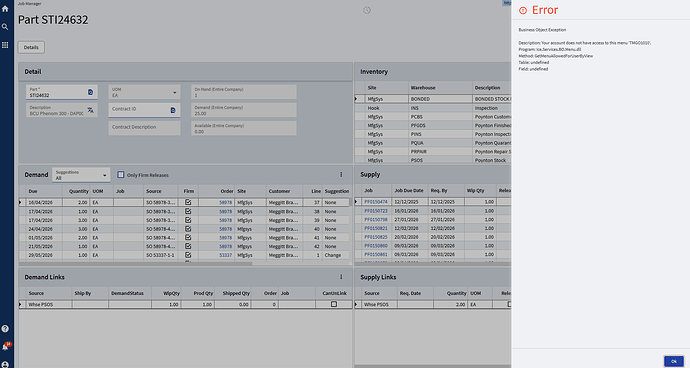This screenshot has width=690, height=368.
Task: Open job PF0150860 link
Action: click(x=376, y=246)
